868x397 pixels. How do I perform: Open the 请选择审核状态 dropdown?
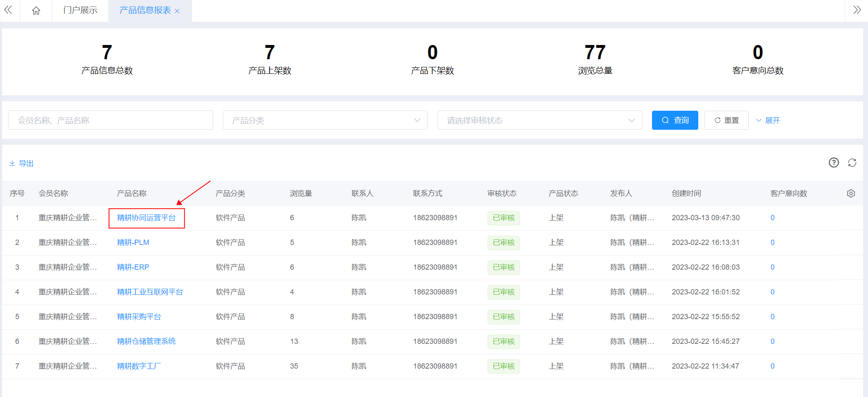540,120
